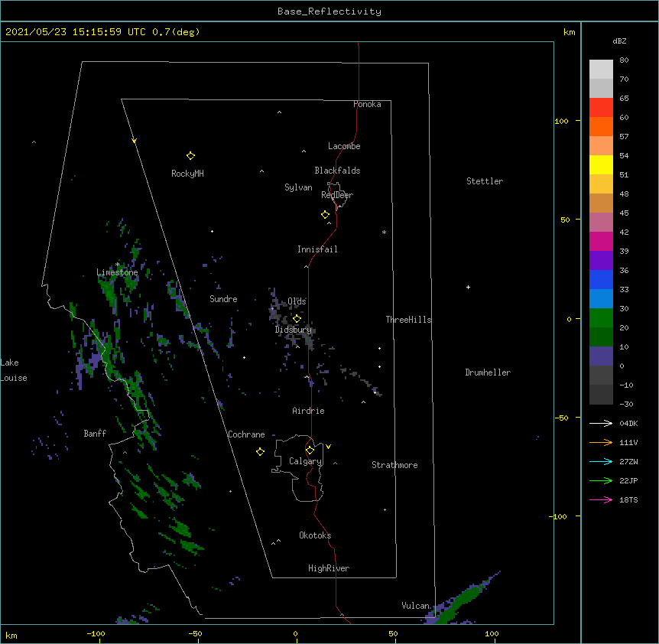The width and height of the screenshot is (659, 644).
Task: Pick the light blue 33-30 dBZ swatch
Action: tap(601, 299)
